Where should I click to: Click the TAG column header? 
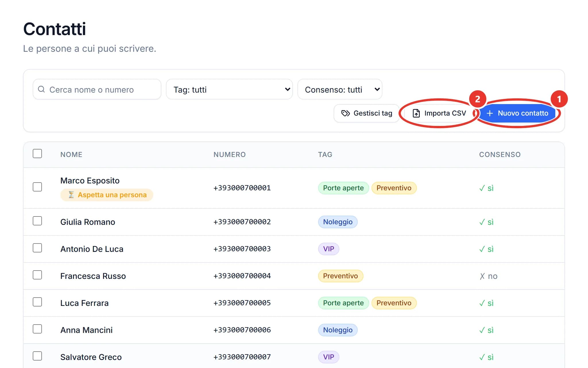tap(325, 155)
